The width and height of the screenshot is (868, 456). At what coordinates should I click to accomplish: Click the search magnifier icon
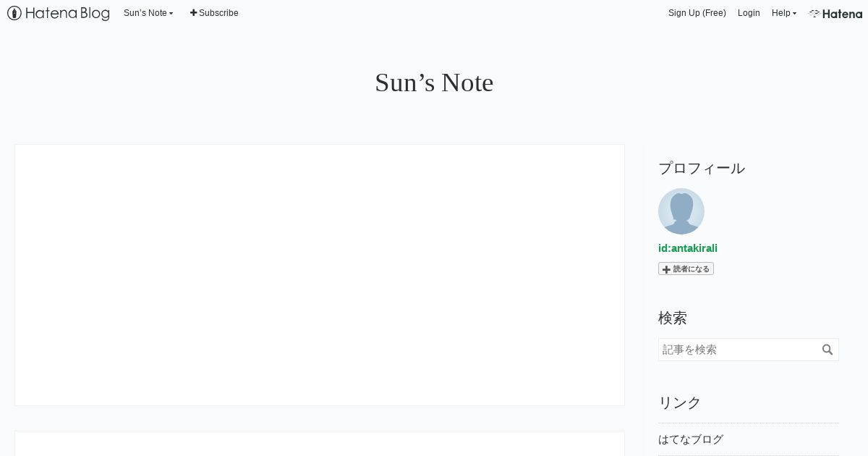click(x=827, y=350)
